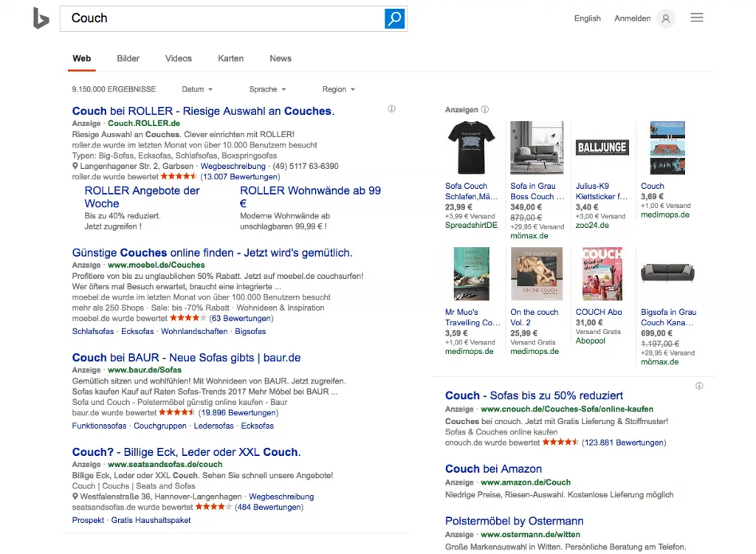Click the blue magnifier search button
756x554 pixels.
click(394, 18)
